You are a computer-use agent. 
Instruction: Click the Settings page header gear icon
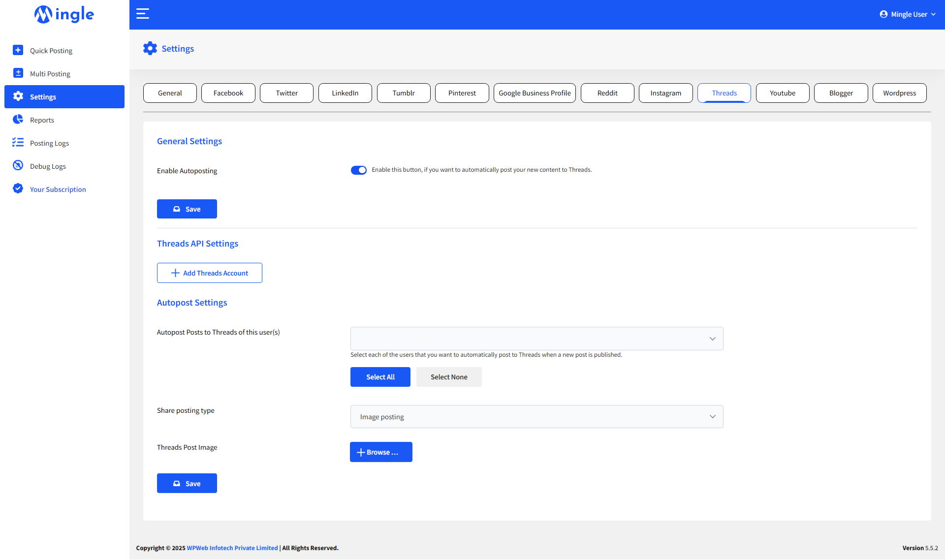150,48
